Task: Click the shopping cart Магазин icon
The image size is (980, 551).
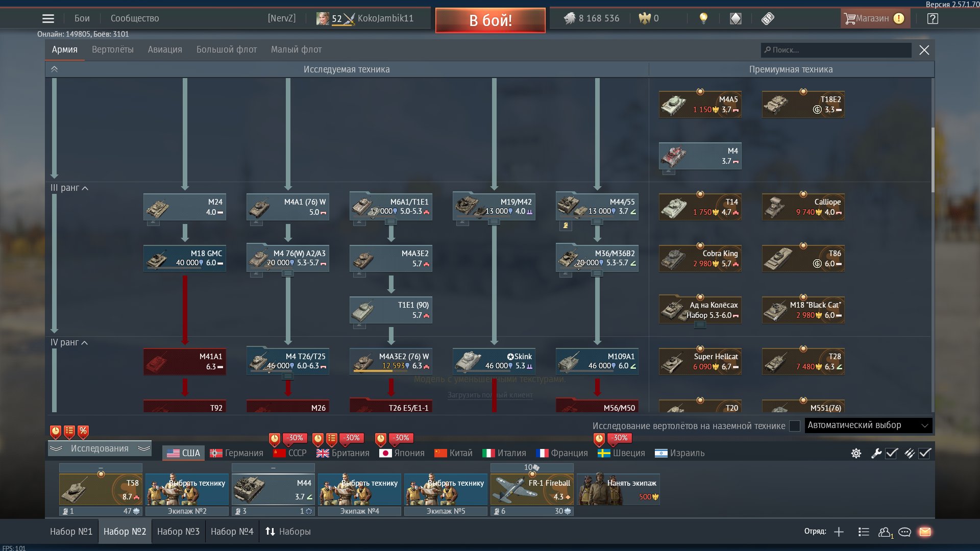Action: [x=849, y=19]
